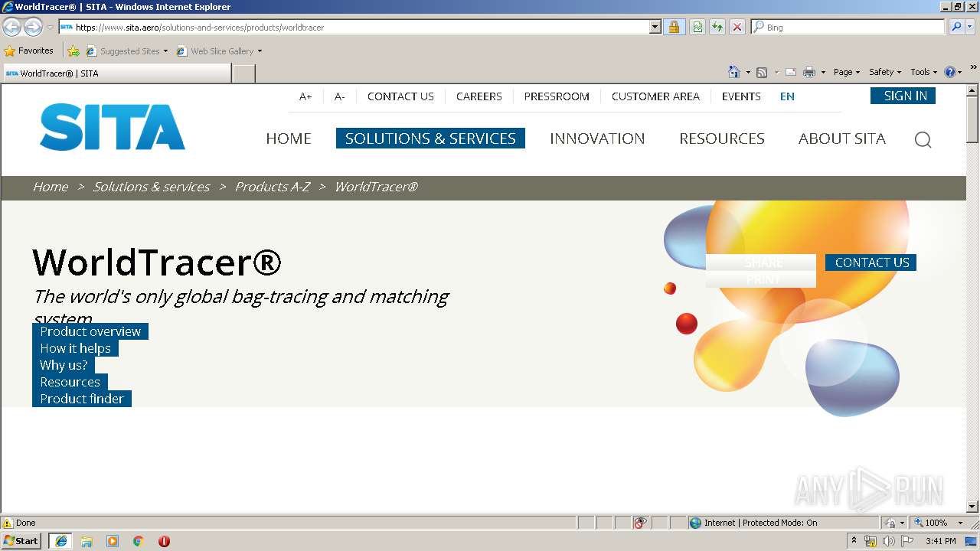980x551 pixels.
Task: Open the security lock report icon
Action: coord(674,27)
